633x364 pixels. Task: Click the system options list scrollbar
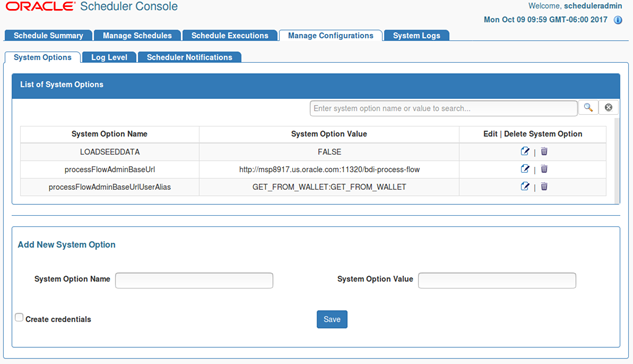click(x=616, y=161)
